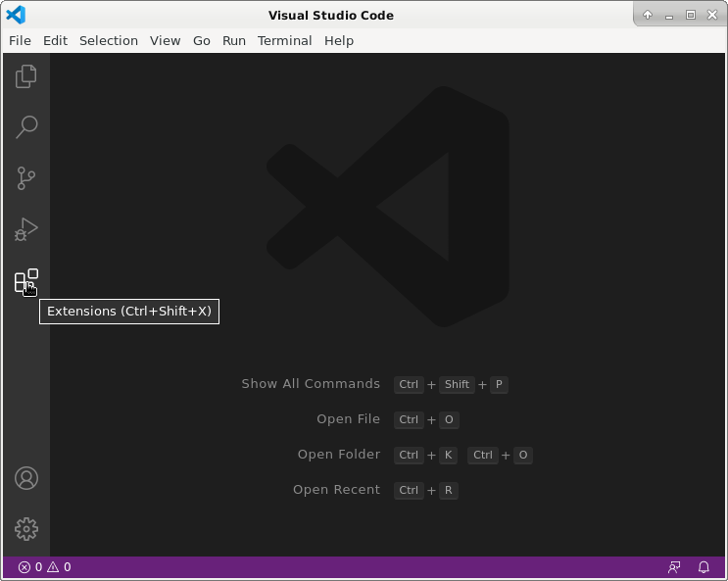The width and height of the screenshot is (728, 581).
Task: Open the Manage gear icon
Action: (x=26, y=529)
